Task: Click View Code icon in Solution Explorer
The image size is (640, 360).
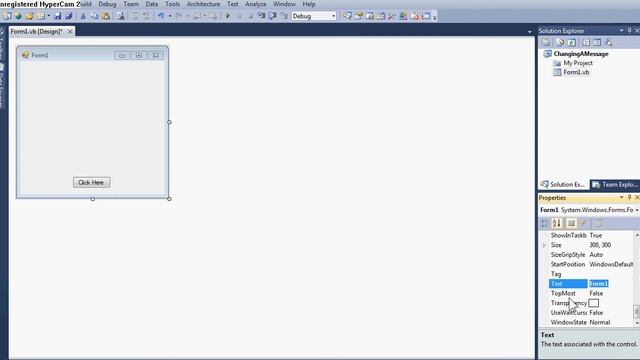Action: coord(586,42)
